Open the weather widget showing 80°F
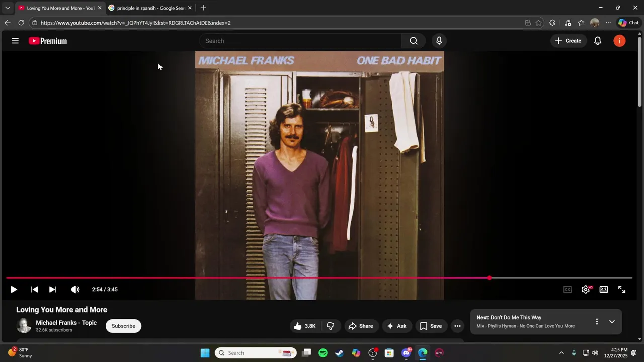The width and height of the screenshot is (644, 362). (x=20, y=353)
